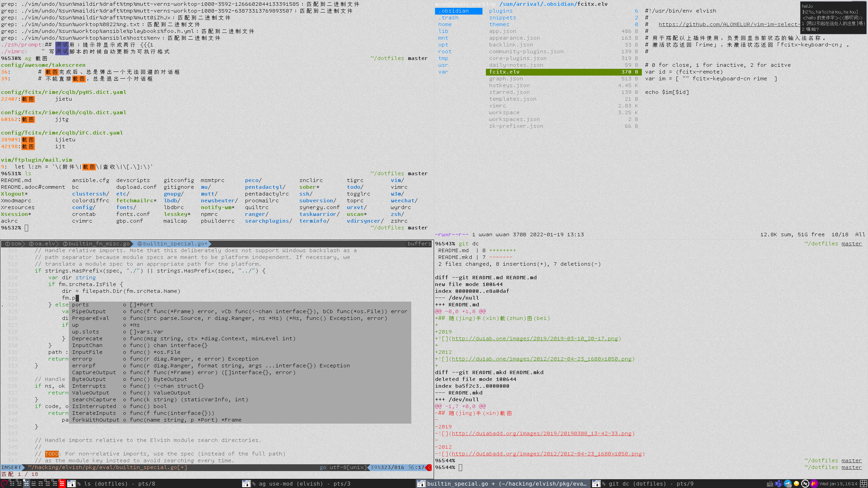Click the Debian launcher menu icon

tap(4, 484)
